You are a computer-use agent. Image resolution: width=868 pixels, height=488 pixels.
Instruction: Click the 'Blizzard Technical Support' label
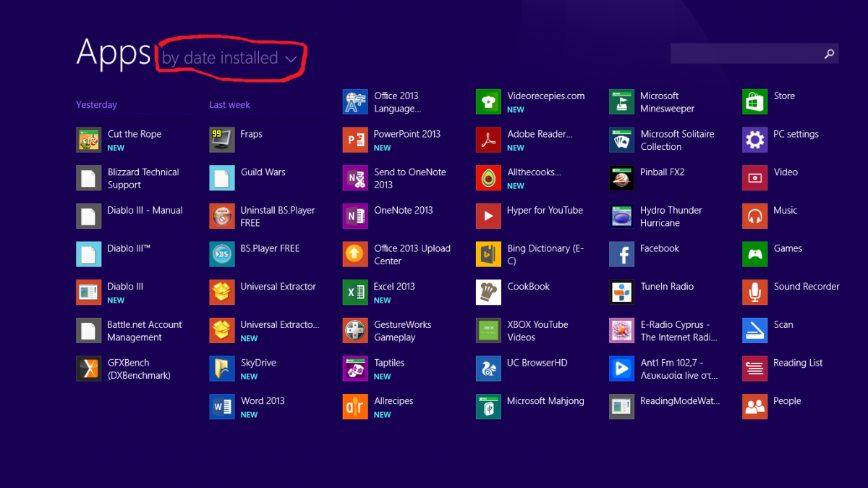coord(143,178)
